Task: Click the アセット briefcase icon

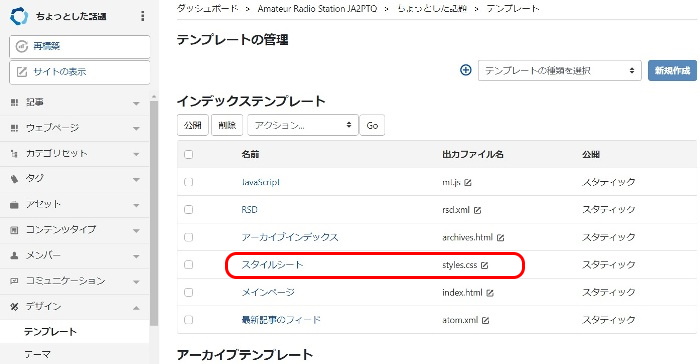Action: pos(14,205)
